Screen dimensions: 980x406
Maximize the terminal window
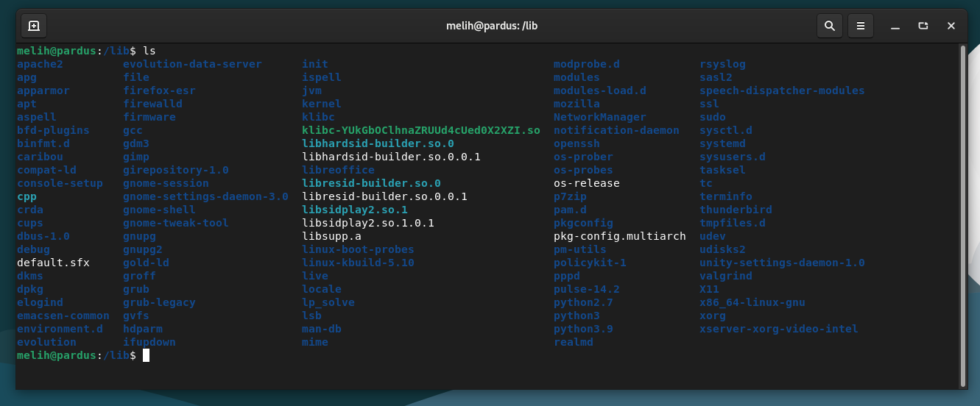click(x=923, y=26)
